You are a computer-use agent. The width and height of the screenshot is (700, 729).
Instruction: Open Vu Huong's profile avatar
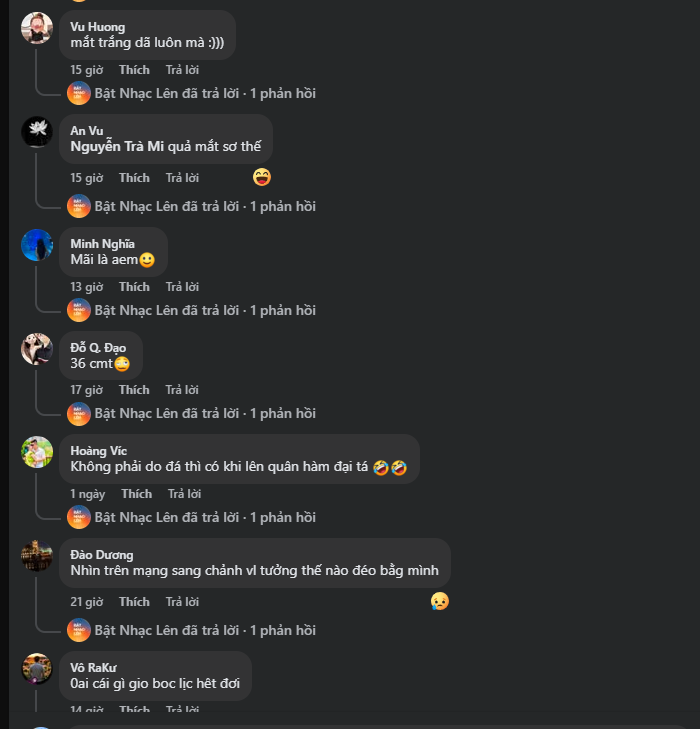(x=37, y=28)
